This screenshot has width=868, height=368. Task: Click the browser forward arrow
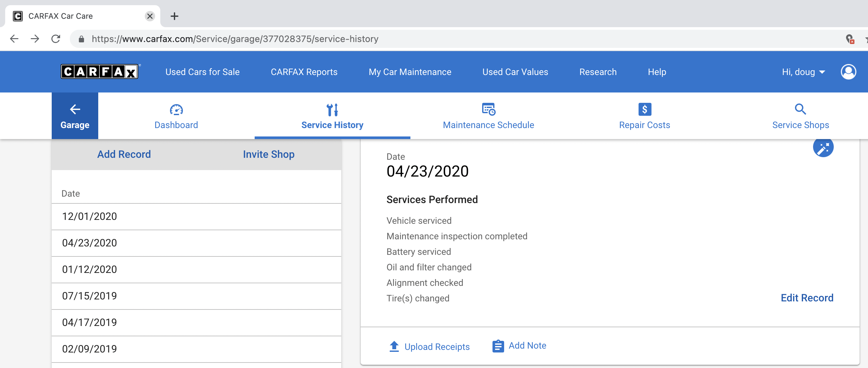point(35,39)
